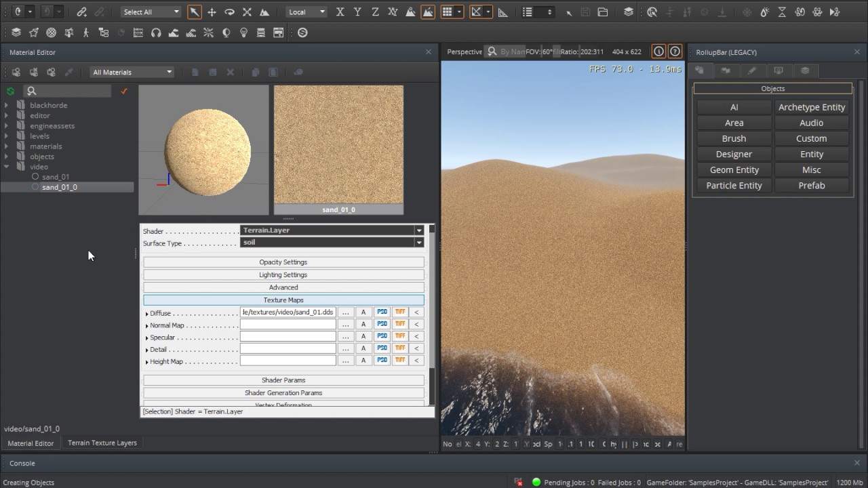
Task: Open Lighting Settings section
Action: click(x=283, y=274)
